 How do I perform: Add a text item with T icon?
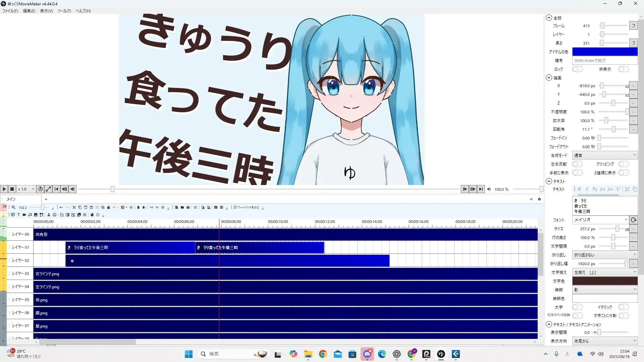pyautogui.click(x=18, y=215)
